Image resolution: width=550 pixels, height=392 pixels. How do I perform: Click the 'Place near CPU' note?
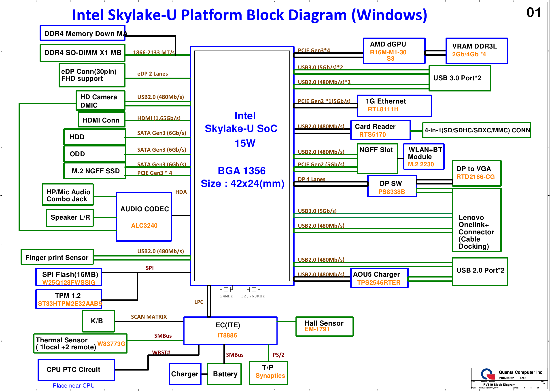coord(74,386)
